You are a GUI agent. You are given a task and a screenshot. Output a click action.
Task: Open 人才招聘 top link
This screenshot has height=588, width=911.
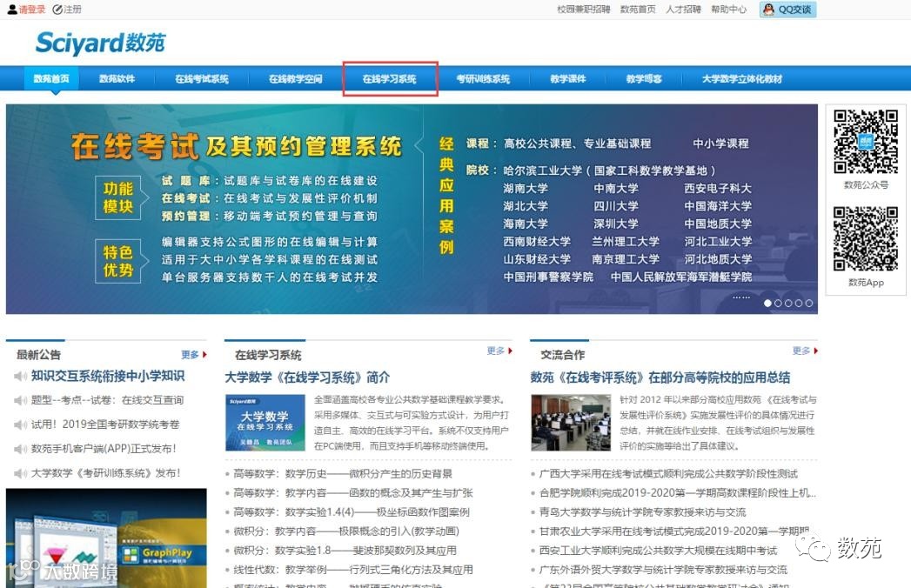click(683, 10)
